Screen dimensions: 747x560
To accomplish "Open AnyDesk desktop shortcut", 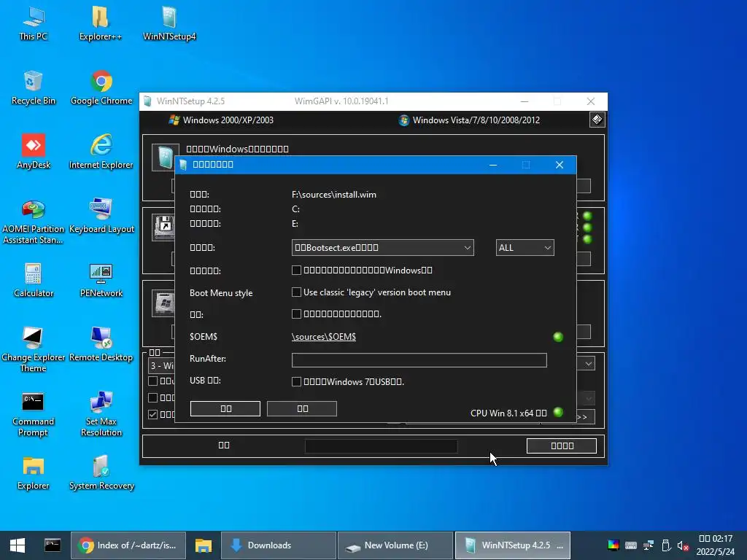I will click(34, 152).
